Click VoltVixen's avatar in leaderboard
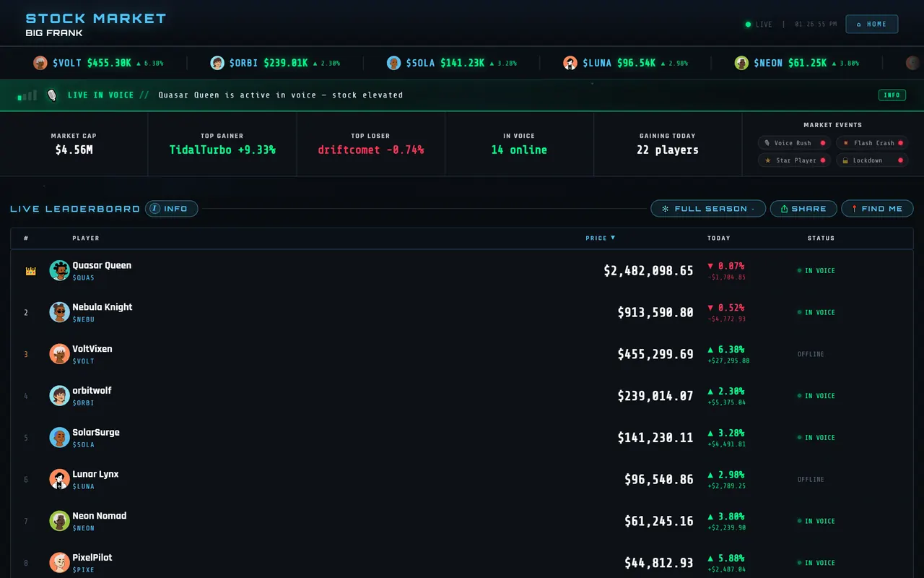The width and height of the screenshot is (924, 578). point(59,354)
